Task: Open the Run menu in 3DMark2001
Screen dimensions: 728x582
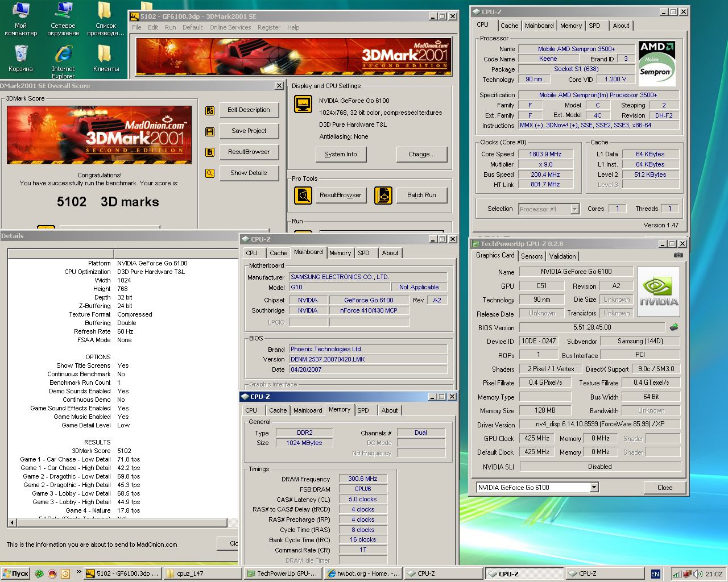Action: pyautogui.click(x=170, y=27)
